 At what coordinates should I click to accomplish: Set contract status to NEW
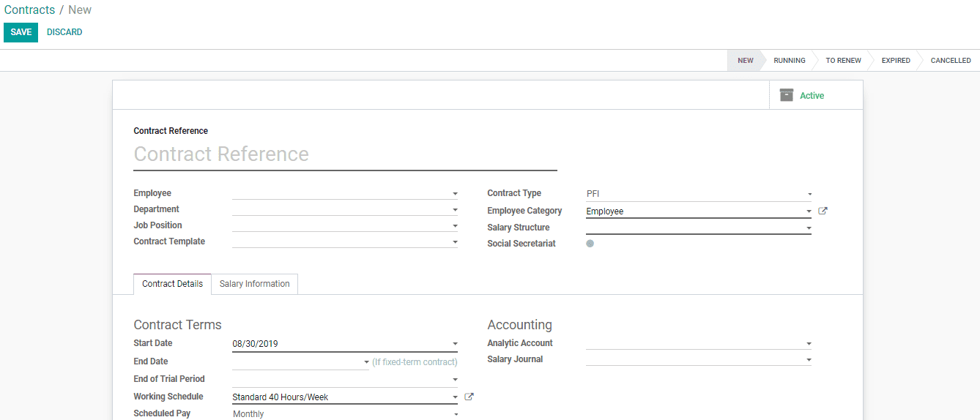click(746, 61)
